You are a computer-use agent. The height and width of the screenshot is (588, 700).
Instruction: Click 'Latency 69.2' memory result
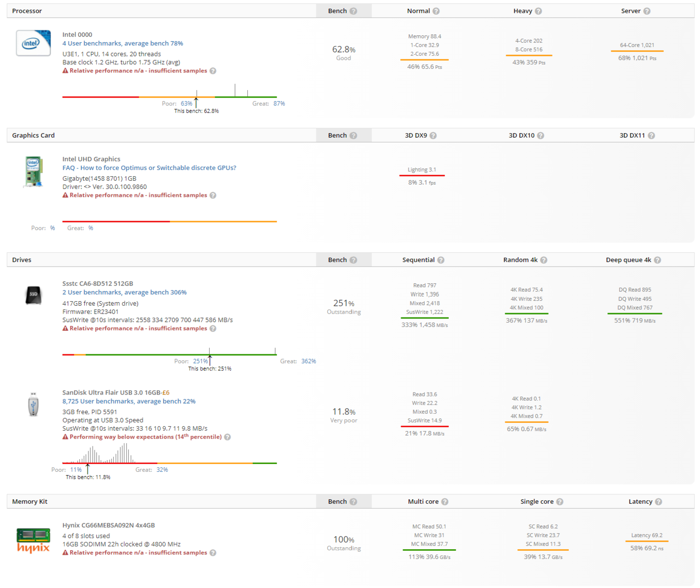pyautogui.click(x=647, y=536)
